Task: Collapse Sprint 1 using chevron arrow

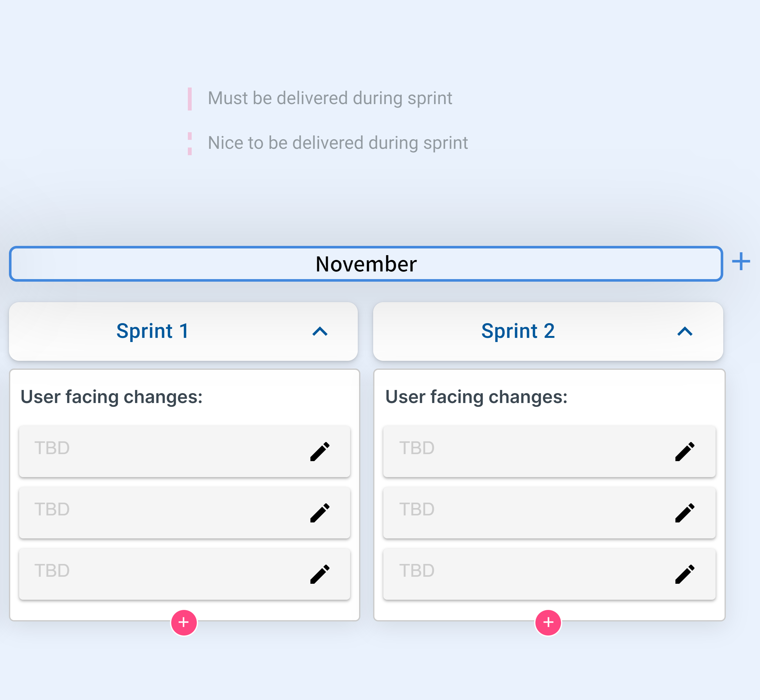Action: point(320,331)
